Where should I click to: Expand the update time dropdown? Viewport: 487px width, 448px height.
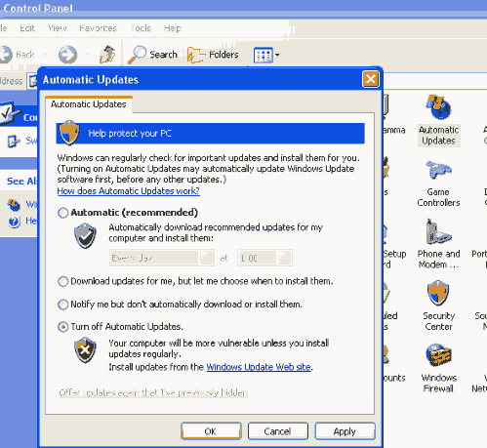[284, 258]
